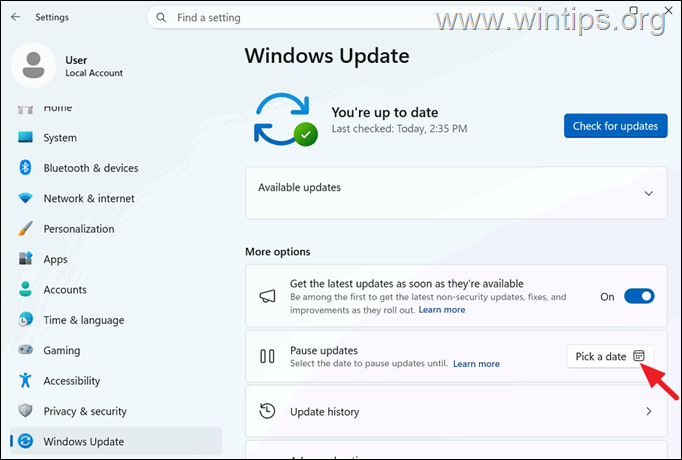Image resolution: width=682 pixels, height=460 pixels.
Task: Click the megaphone icon for latest updates
Action: click(x=267, y=297)
